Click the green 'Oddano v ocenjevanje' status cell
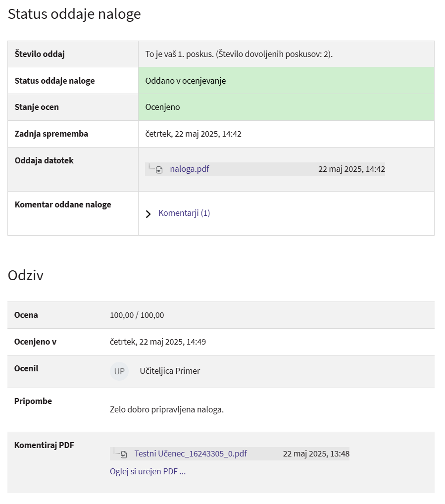Screen dimensions: 445x504 (x=186, y=81)
